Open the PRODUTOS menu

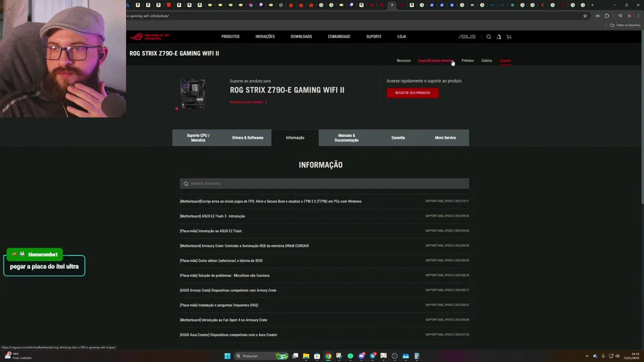tap(230, 37)
